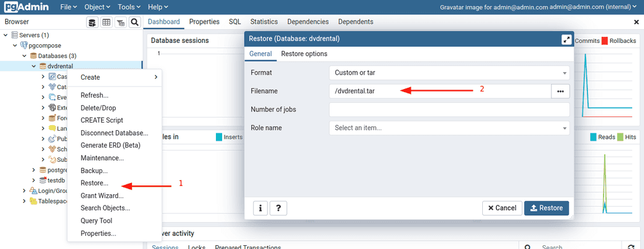Click the testdb disconnected database icon
Image resolution: width=644 pixels, height=249 pixels.
pos(43,180)
